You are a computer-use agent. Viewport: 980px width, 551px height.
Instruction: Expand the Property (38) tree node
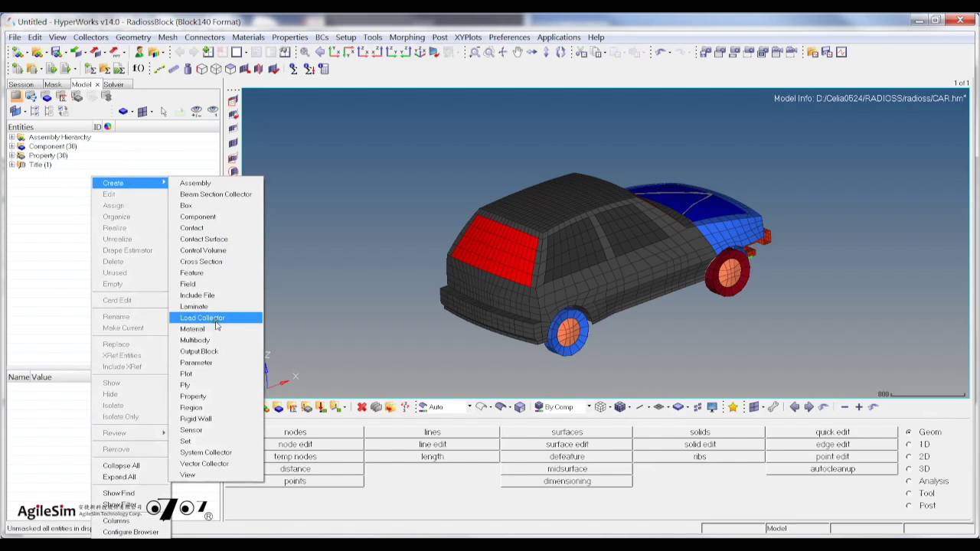tap(11, 155)
